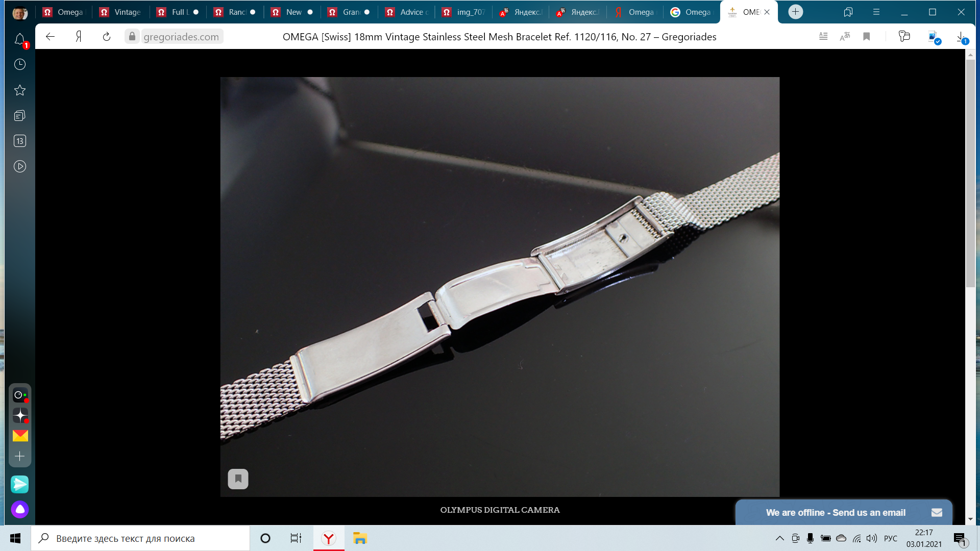Click the page translate icon

pyautogui.click(x=845, y=37)
